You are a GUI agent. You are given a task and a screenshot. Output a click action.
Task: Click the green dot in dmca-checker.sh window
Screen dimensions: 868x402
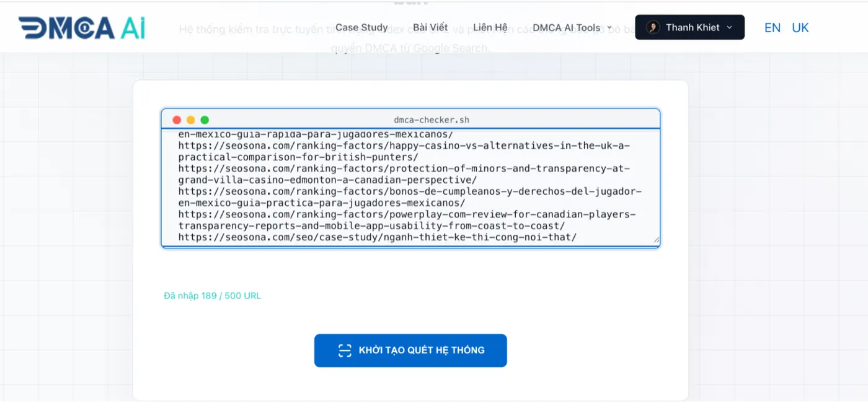(205, 120)
